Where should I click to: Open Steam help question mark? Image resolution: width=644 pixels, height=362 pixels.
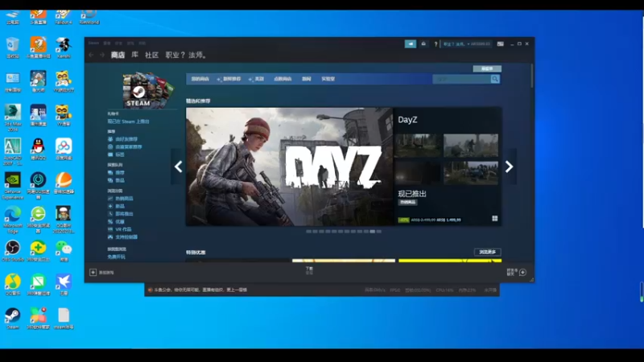click(436, 44)
